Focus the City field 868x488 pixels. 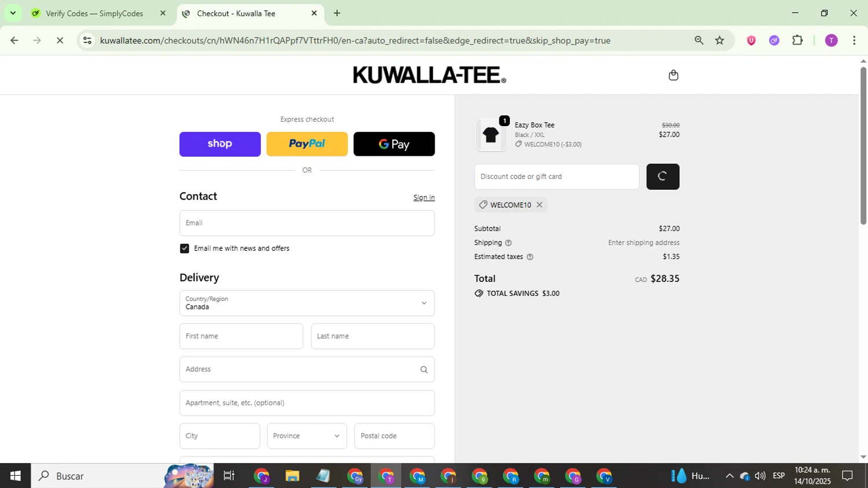219,436
